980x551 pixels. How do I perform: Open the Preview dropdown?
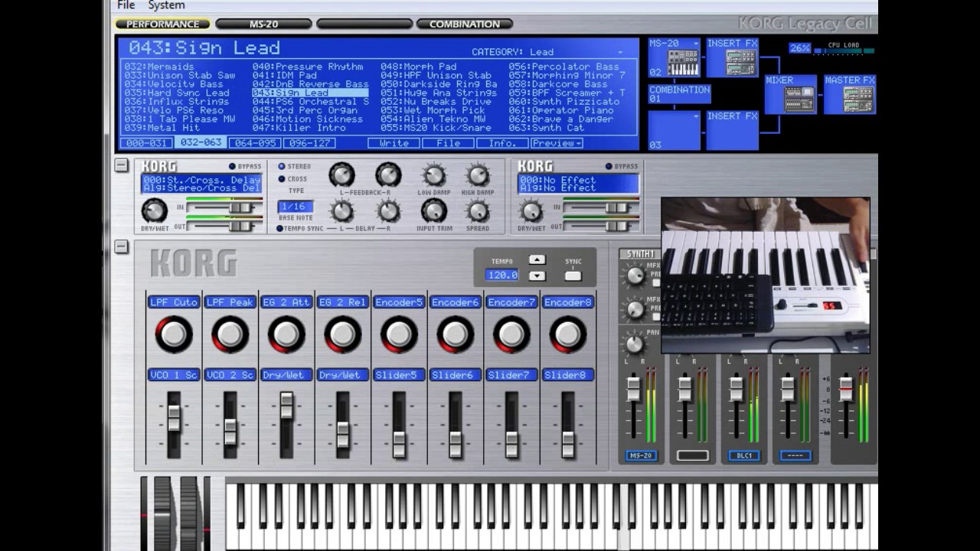(557, 143)
